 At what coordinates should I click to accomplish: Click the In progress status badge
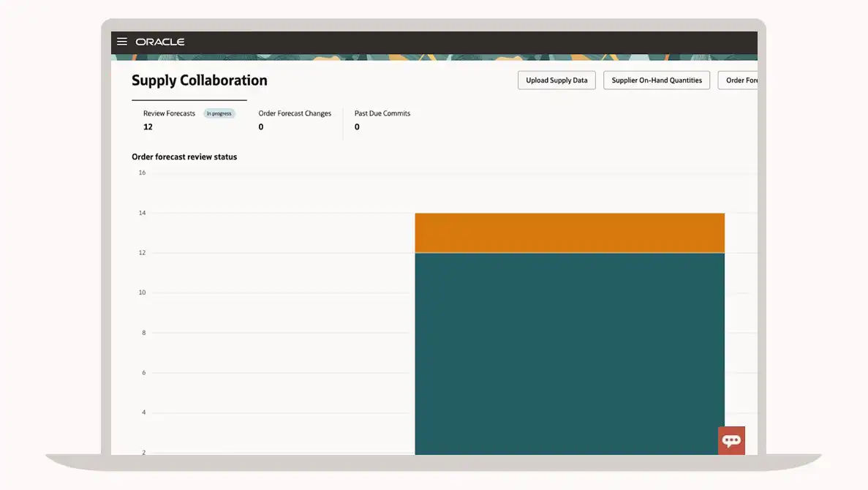click(x=219, y=113)
